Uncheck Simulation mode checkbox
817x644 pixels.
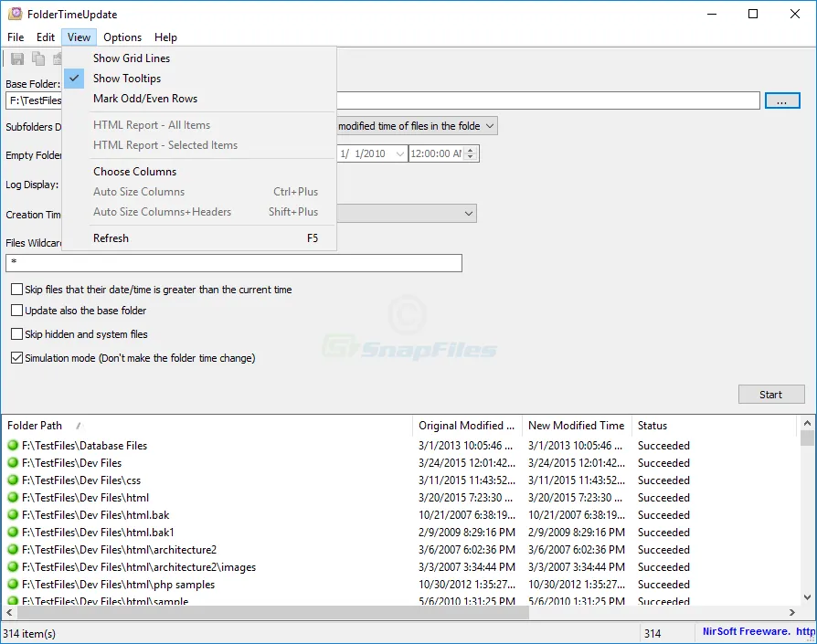coord(16,358)
